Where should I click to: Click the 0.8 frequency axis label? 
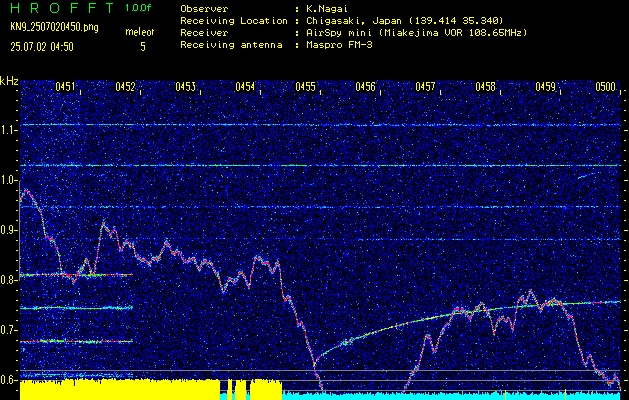tap(8, 280)
